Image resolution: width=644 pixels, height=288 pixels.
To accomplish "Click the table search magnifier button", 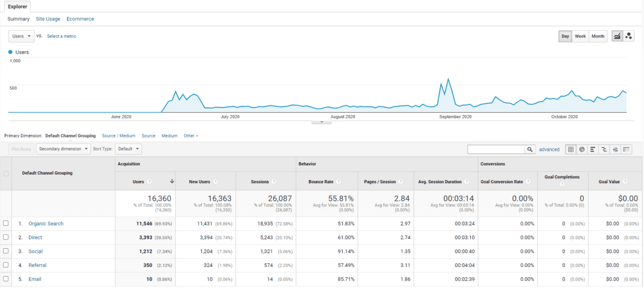I will pyautogui.click(x=530, y=149).
